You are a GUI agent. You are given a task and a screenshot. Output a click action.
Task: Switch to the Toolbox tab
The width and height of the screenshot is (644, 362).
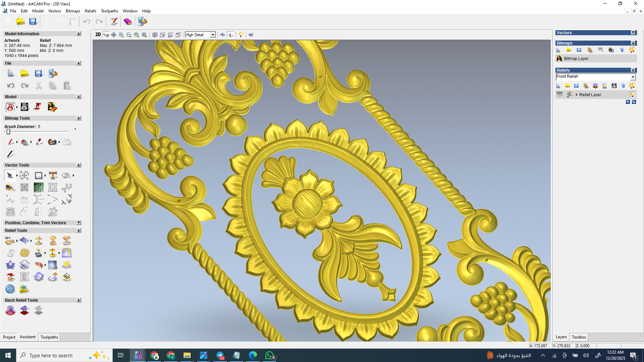click(x=579, y=337)
